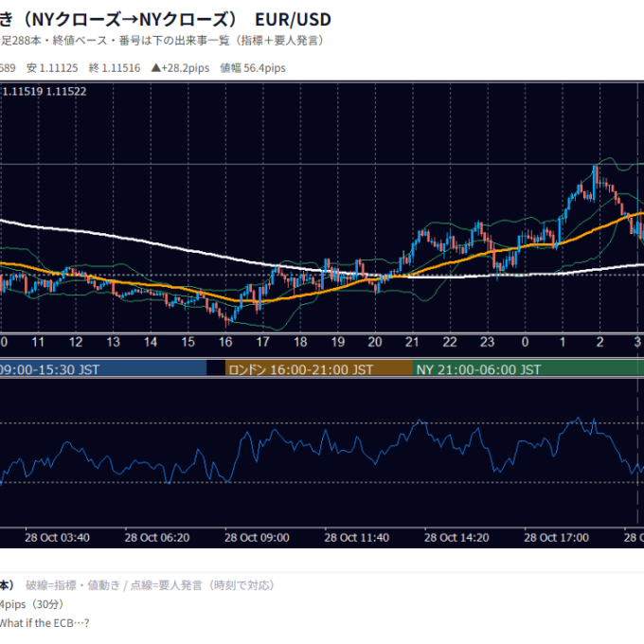This screenshot has height=644, width=644.
Task: Click the 28 Oct 17:00 date label
Action: pos(556,538)
